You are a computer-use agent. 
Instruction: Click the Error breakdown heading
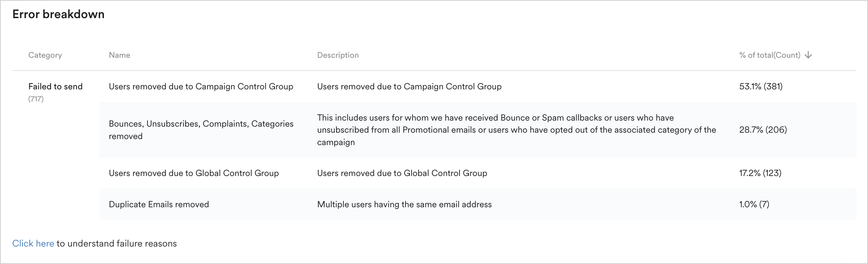click(58, 14)
